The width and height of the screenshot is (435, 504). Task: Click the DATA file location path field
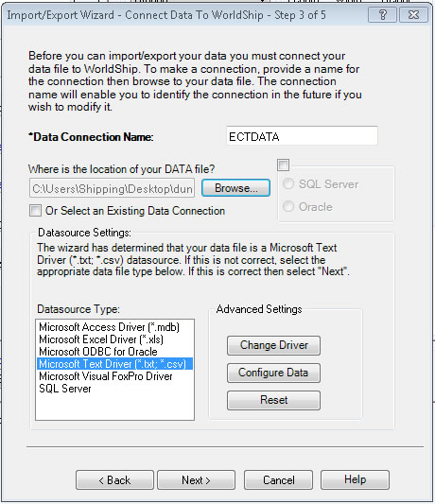click(x=113, y=188)
